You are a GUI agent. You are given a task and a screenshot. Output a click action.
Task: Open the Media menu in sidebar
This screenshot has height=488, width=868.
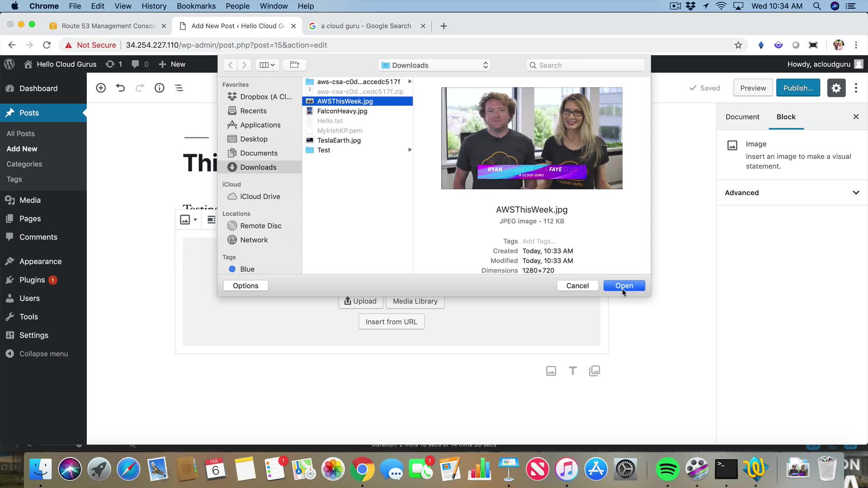click(30, 200)
